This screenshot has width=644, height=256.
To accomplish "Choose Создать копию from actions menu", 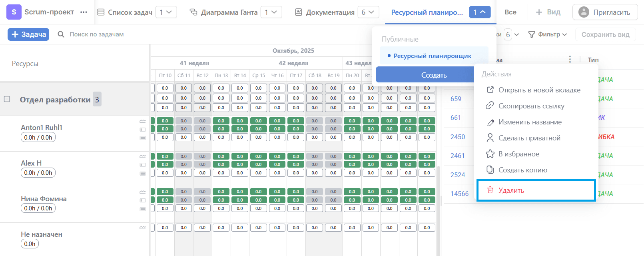I will (x=522, y=170).
